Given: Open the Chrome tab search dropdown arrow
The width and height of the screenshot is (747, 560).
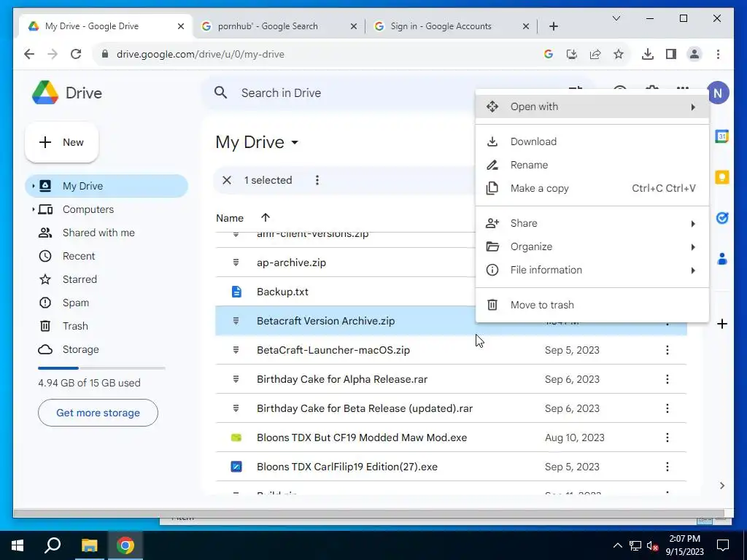Looking at the screenshot, I should 616,18.
